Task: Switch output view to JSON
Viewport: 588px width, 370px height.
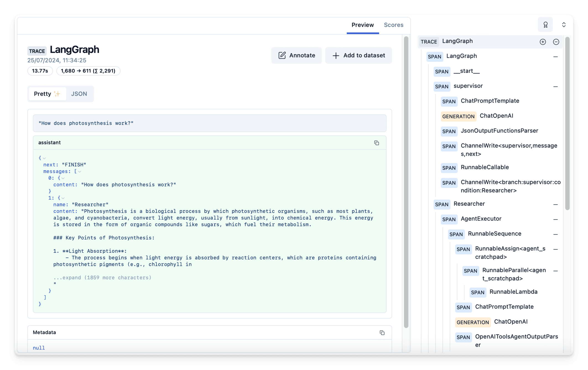Action: click(x=79, y=94)
